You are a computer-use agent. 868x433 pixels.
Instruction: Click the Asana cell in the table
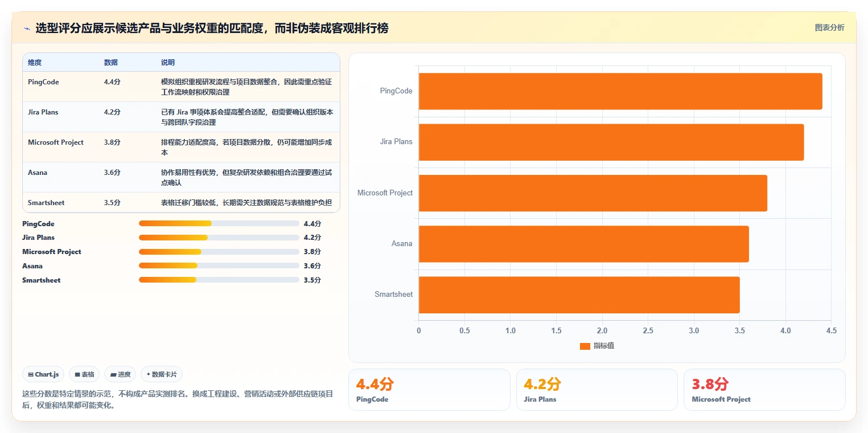[x=37, y=173]
